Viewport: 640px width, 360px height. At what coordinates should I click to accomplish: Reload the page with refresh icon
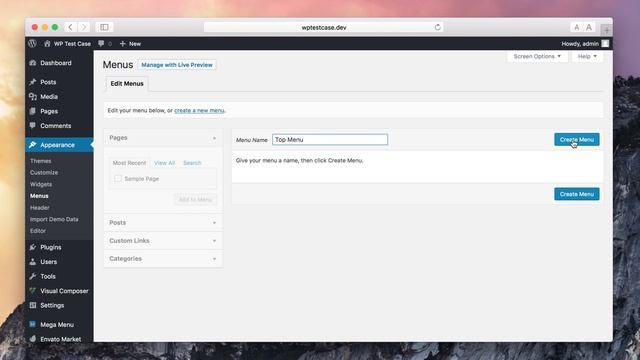438,27
